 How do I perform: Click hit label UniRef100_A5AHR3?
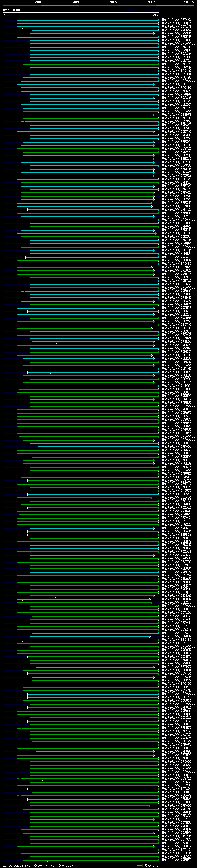click(177, 514)
